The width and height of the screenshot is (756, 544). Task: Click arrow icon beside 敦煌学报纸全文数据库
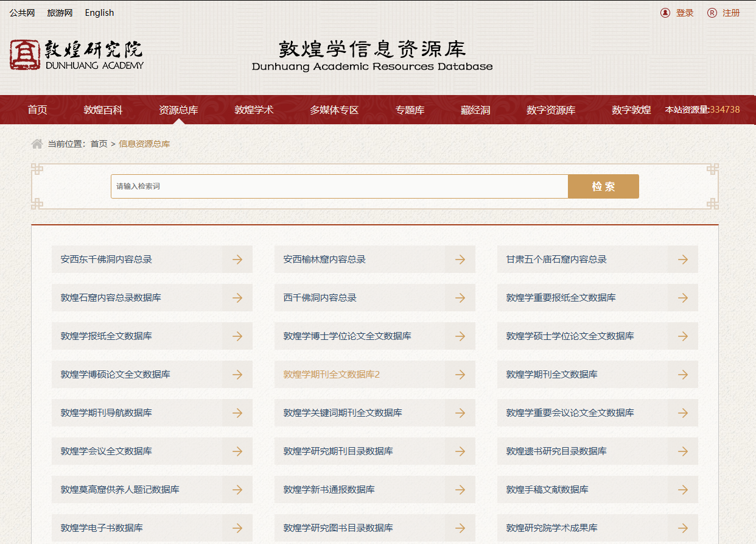[237, 336]
